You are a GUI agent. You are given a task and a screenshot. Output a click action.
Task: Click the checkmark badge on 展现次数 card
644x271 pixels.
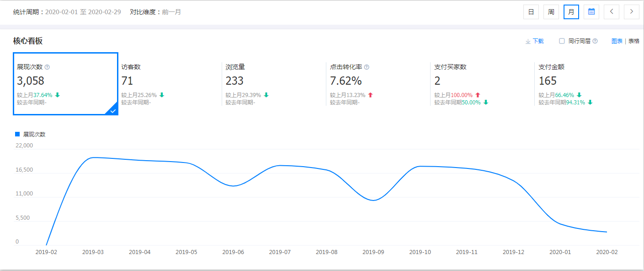tap(112, 110)
